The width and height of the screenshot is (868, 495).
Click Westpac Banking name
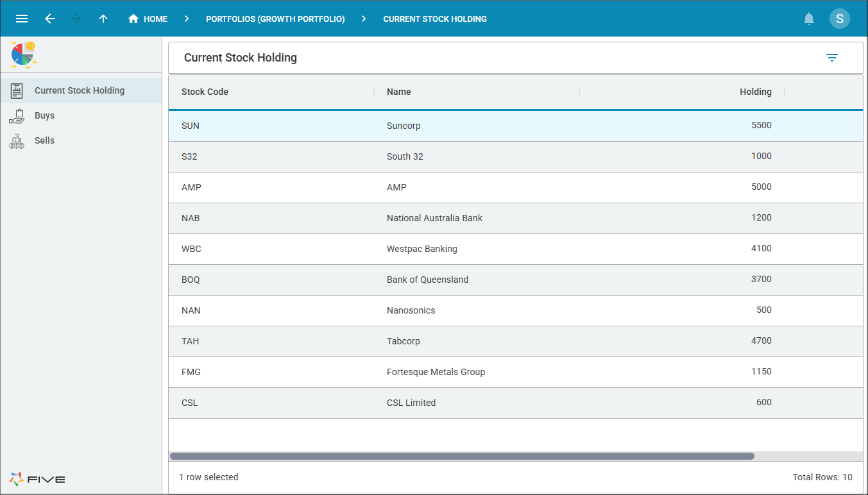pyautogui.click(x=422, y=249)
